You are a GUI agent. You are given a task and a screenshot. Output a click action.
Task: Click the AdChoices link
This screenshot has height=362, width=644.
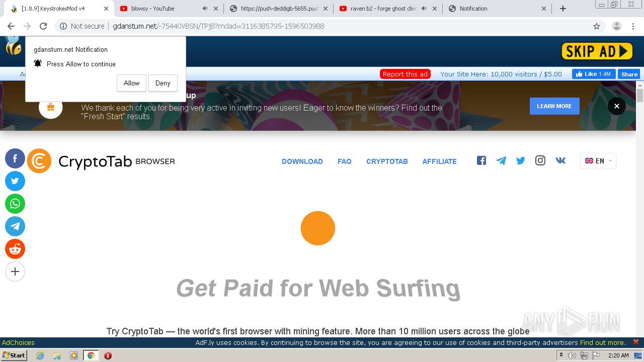[x=18, y=342]
